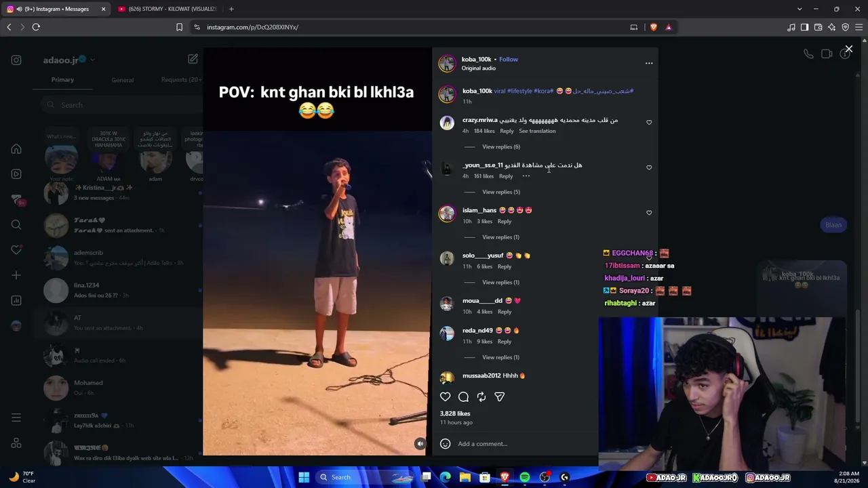The height and width of the screenshot is (488, 868).
Task: Compose a new message with the pencil icon
Action: click(x=193, y=60)
